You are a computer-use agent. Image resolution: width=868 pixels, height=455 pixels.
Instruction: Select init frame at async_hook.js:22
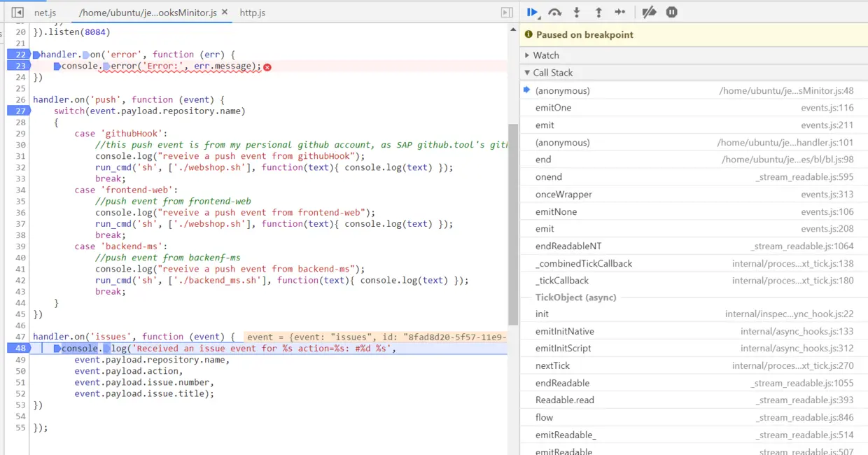pyautogui.click(x=694, y=314)
